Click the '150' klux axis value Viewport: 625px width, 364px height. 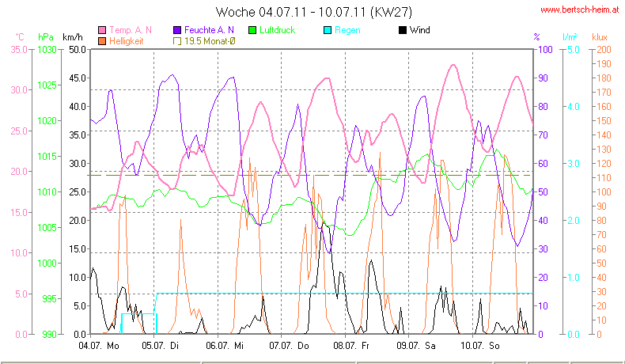[x=604, y=121]
